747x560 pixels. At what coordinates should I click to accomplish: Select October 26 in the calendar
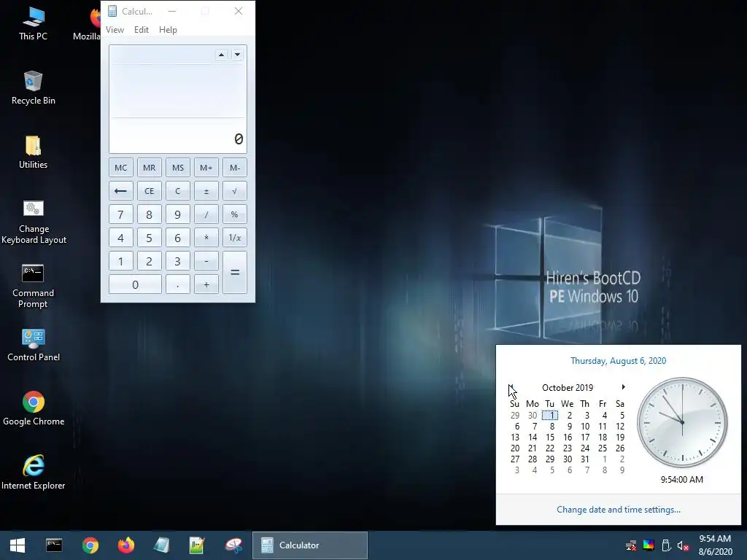620,448
